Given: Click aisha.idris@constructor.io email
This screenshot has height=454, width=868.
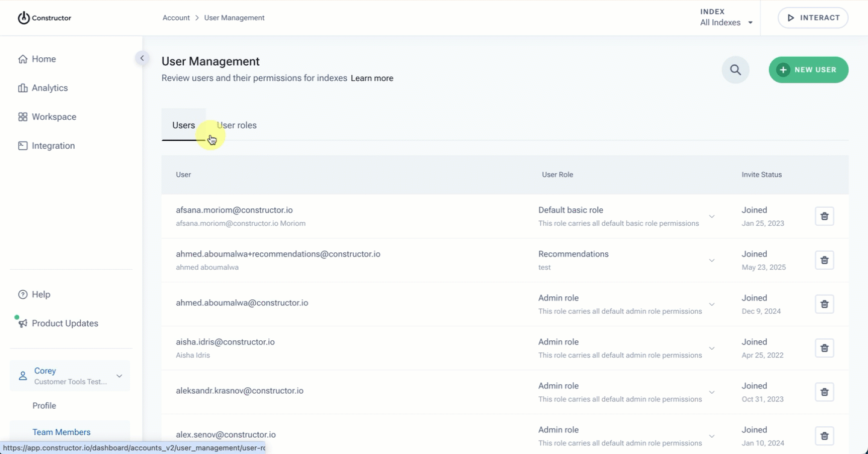Looking at the screenshot, I should (225, 342).
